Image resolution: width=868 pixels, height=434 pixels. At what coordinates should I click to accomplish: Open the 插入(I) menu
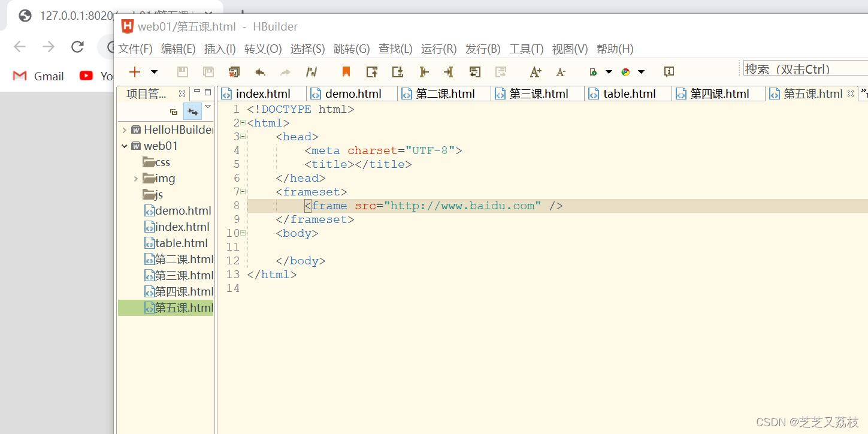coord(220,49)
